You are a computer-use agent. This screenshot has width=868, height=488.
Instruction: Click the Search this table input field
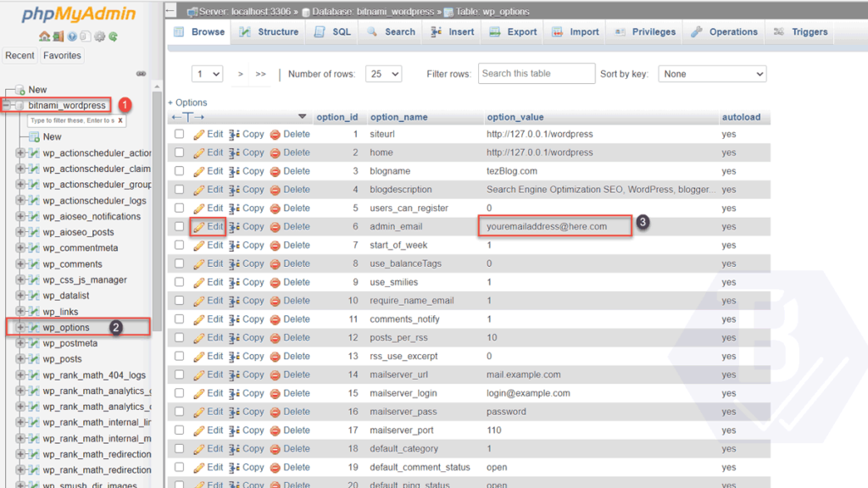point(536,74)
